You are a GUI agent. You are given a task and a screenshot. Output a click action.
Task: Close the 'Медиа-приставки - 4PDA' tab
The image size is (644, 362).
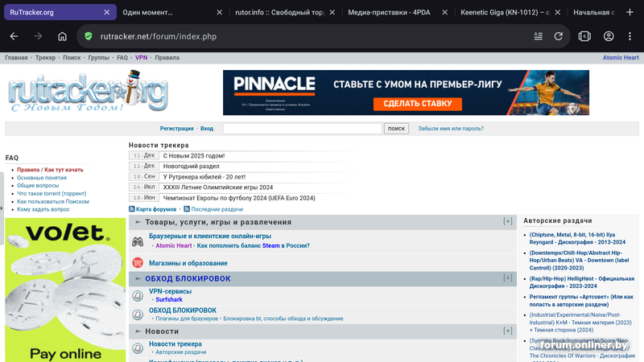(x=444, y=12)
